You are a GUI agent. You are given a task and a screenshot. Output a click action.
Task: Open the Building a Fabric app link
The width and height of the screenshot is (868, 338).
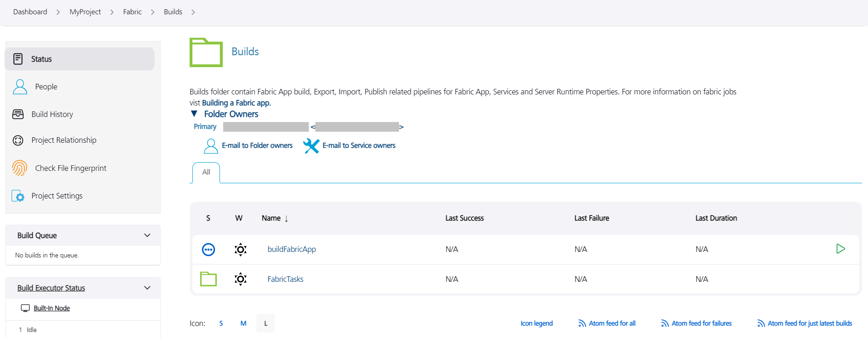236,103
